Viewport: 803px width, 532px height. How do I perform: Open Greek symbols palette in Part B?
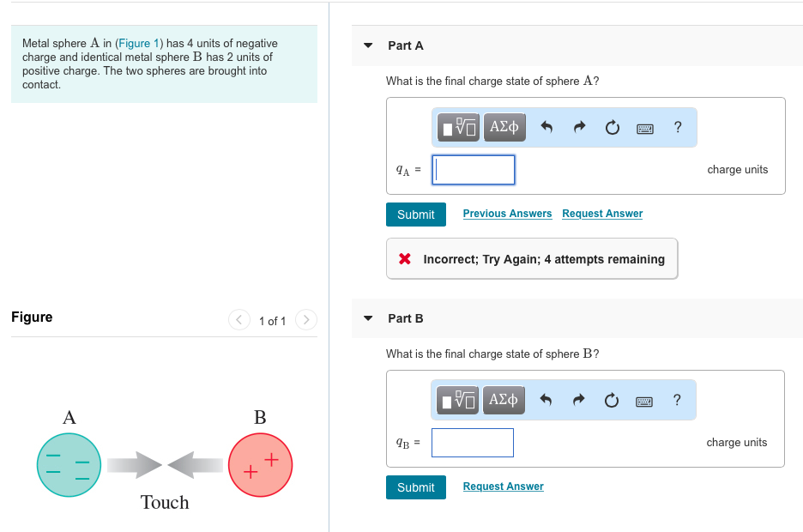click(504, 400)
